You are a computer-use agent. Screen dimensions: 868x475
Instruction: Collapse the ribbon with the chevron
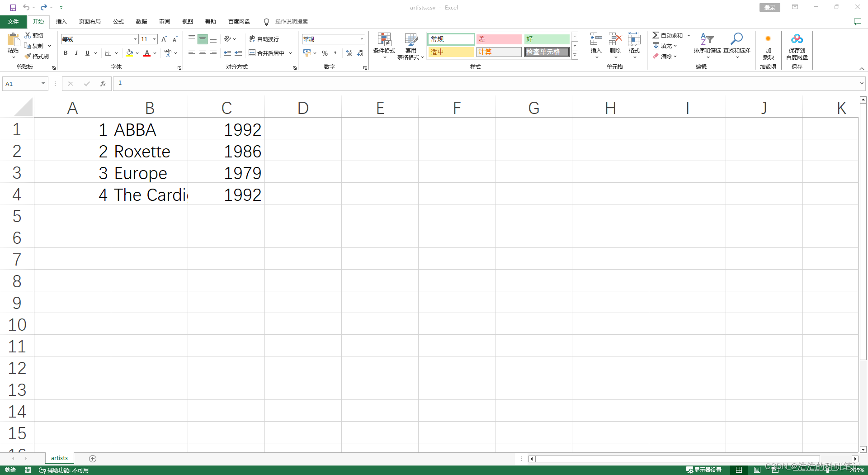[x=862, y=68]
